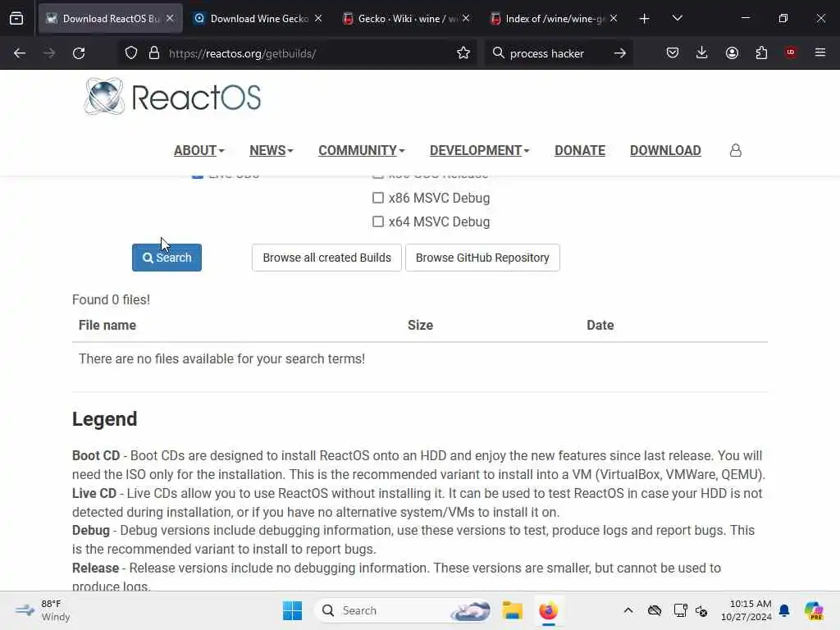840x630 pixels.
Task: Go back to the previous page
Action: point(20,53)
